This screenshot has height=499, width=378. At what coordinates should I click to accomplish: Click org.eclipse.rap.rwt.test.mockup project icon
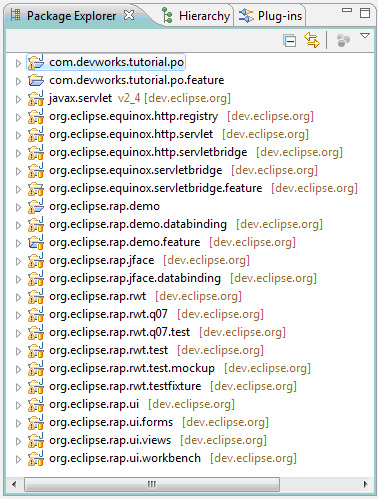click(x=36, y=368)
